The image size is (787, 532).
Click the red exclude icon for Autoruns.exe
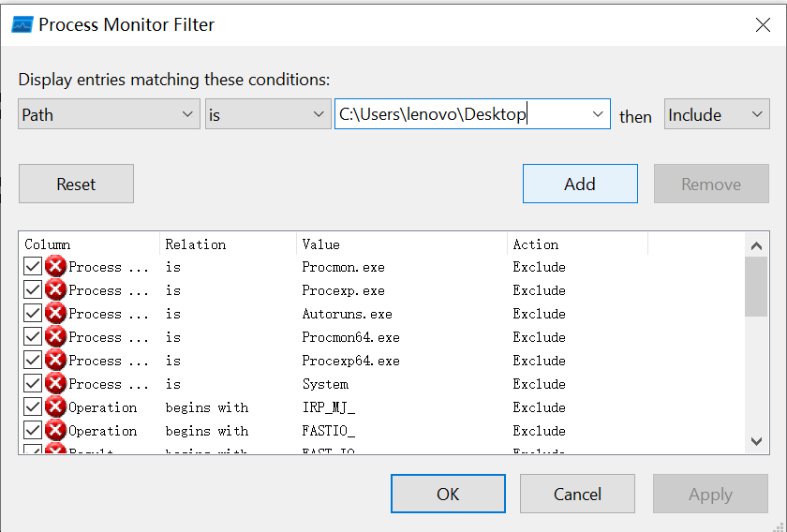[x=56, y=314]
